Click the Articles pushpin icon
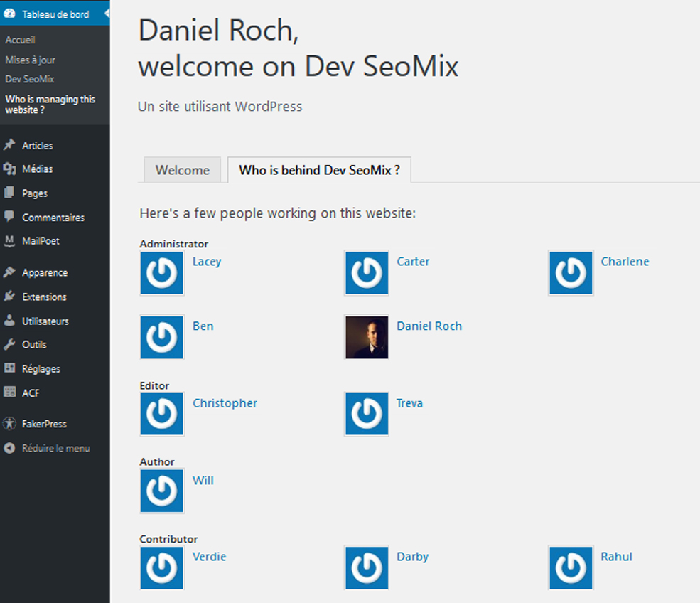Image resolution: width=700 pixels, height=603 pixels. click(9, 145)
